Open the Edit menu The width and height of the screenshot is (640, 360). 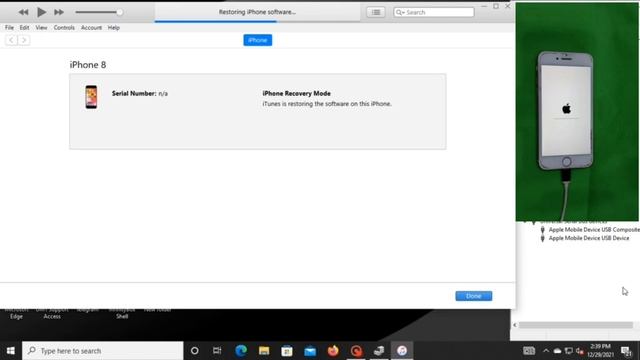pyautogui.click(x=24, y=28)
